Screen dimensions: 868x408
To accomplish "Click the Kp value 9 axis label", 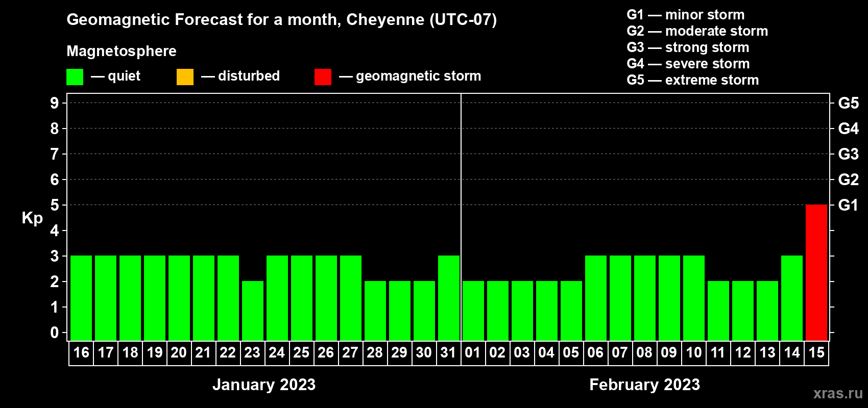I will coord(55,103).
